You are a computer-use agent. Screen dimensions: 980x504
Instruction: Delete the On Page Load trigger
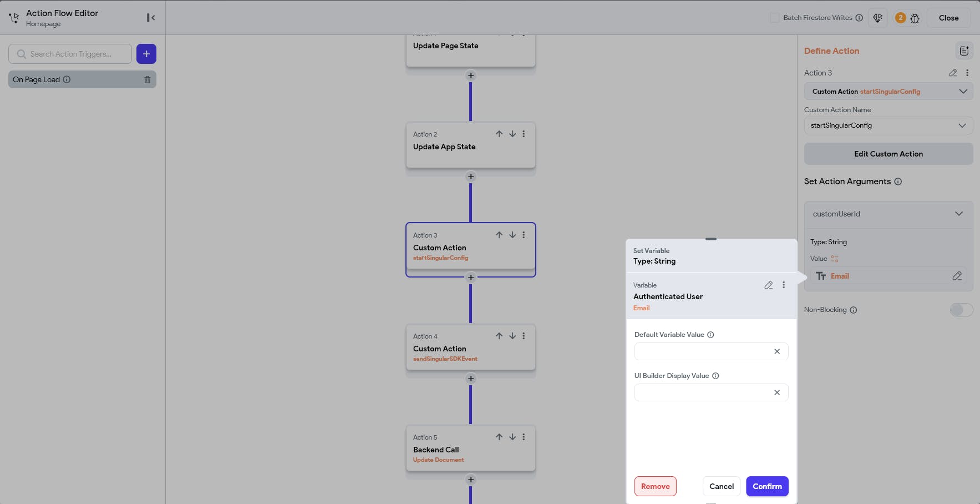click(x=148, y=79)
